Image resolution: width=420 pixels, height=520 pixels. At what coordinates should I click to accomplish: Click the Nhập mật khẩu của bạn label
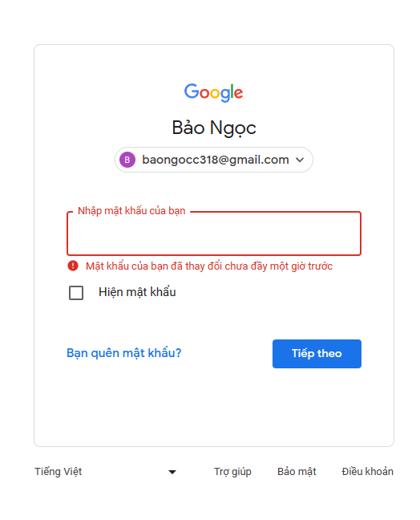point(131,211)
